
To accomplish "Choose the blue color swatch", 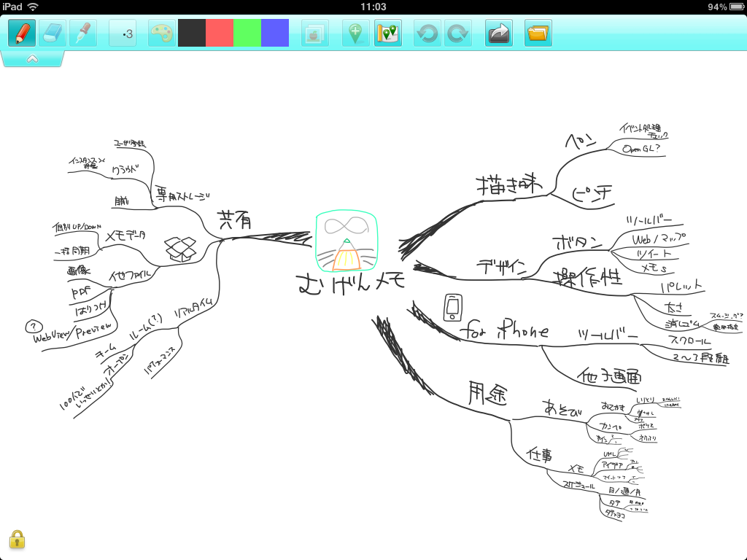I will click(x=275, y=34).
